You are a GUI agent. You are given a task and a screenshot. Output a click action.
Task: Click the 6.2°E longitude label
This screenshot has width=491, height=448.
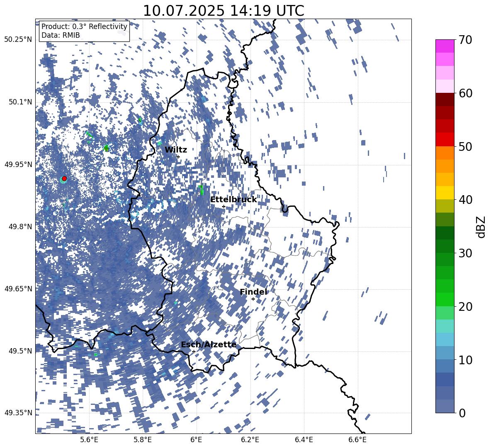pos(250,440)
